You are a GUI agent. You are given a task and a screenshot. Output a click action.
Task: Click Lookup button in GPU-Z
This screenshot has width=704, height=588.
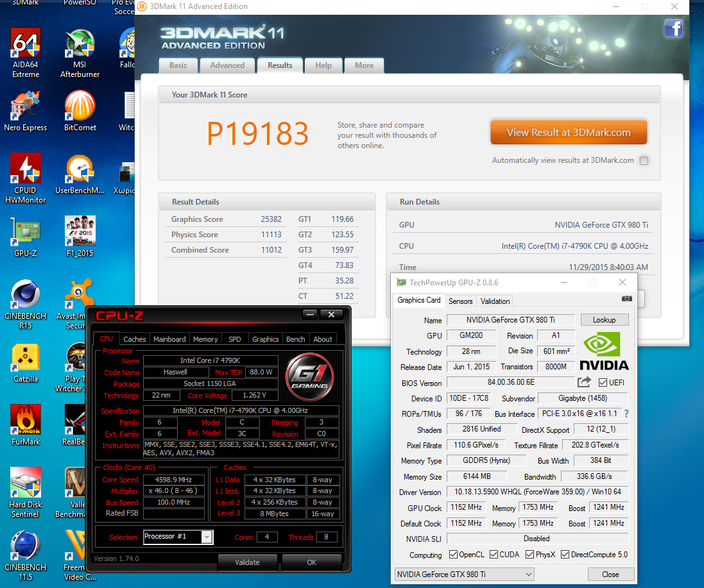click(604, 320)
